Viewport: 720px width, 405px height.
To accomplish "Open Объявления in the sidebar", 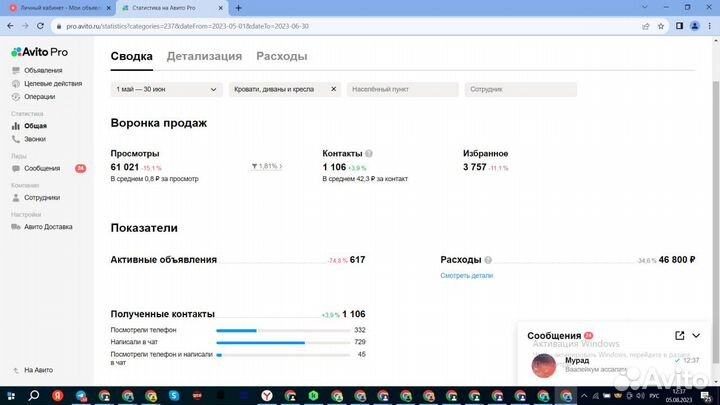I will [43, 70].
